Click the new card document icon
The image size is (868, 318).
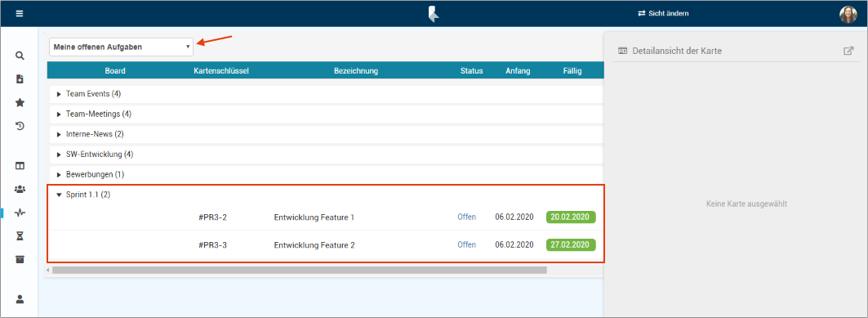(20, 79)
